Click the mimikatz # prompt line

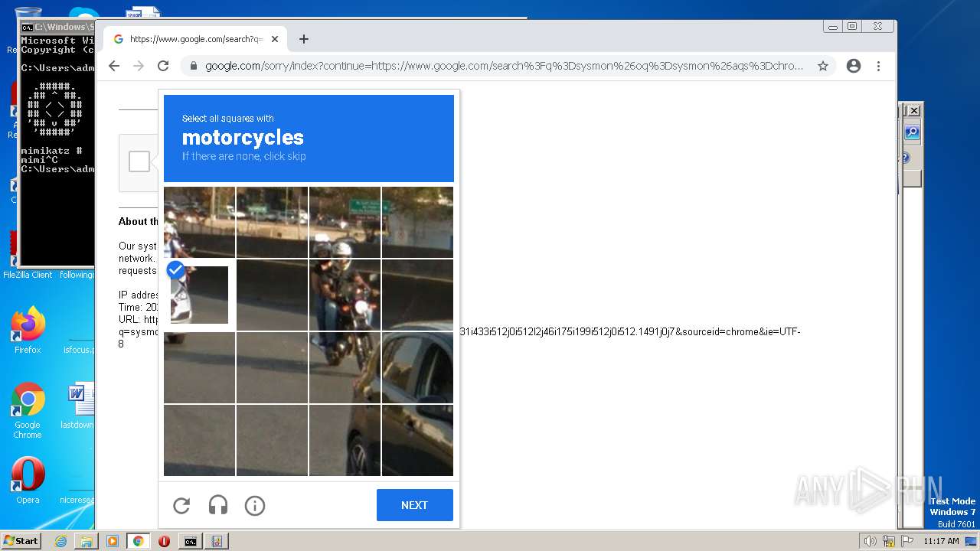click(x=51, y=151)
